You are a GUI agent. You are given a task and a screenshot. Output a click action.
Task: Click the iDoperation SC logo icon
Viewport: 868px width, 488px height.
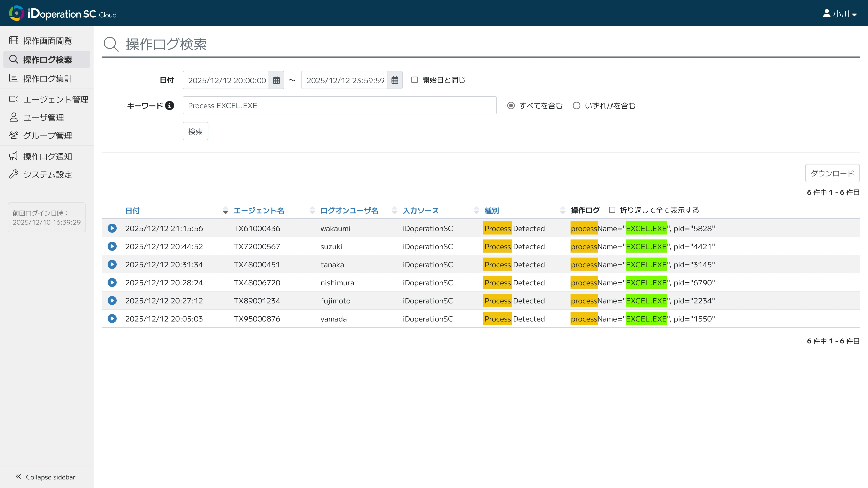pos(16,14)
